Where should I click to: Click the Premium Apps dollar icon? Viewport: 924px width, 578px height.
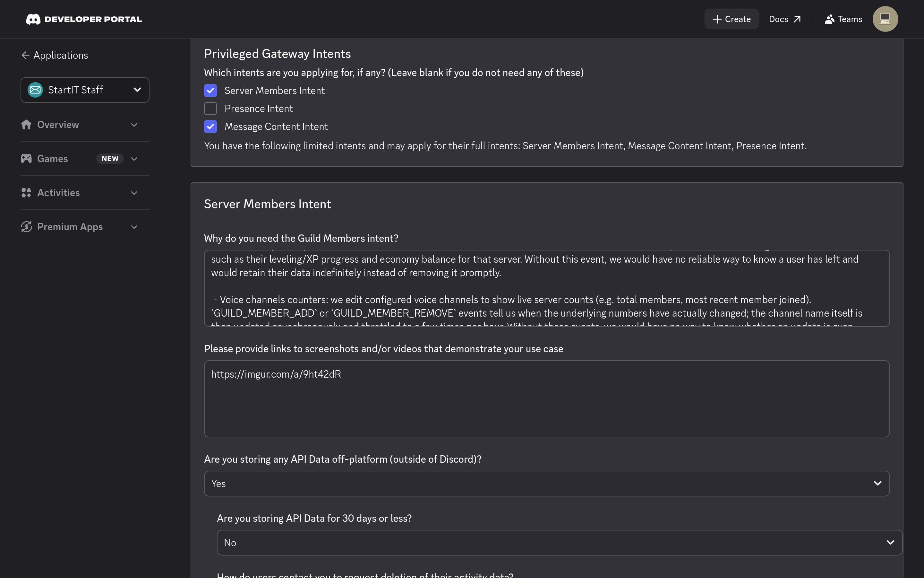pyautogui.click(x=26, y=227)
